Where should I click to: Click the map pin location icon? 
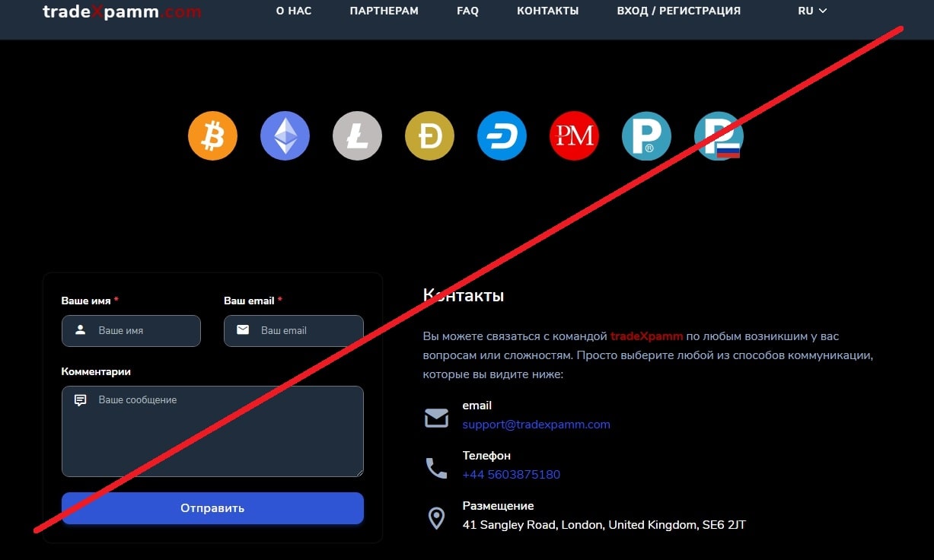tap(436, 518)
